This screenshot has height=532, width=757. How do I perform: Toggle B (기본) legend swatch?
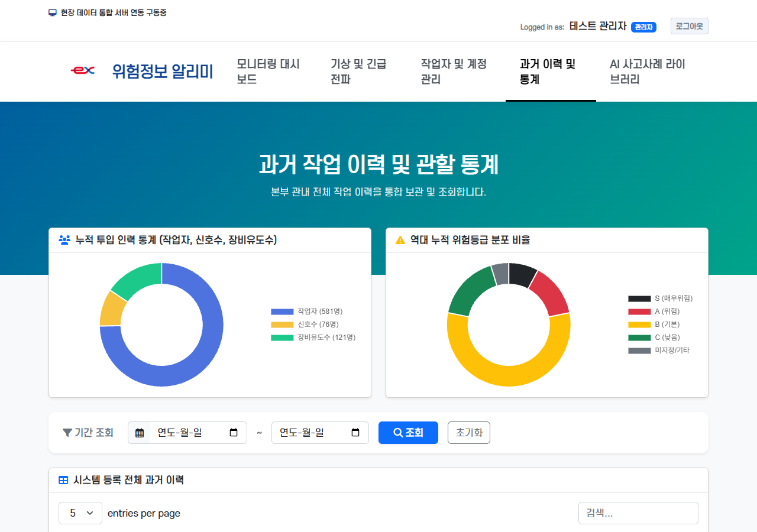(639, 325)
